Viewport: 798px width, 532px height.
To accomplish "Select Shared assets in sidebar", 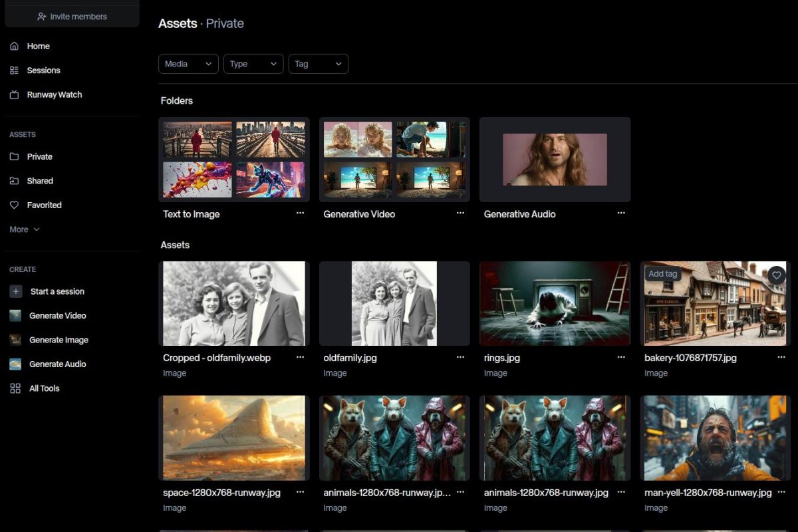I will [x=40, y=181].
